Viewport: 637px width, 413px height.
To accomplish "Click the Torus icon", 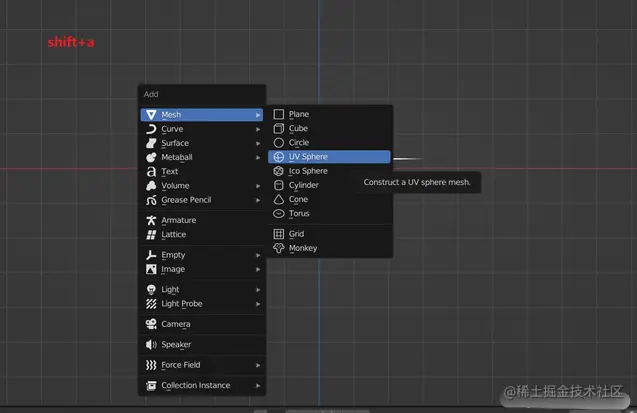I will click(279, 214).
